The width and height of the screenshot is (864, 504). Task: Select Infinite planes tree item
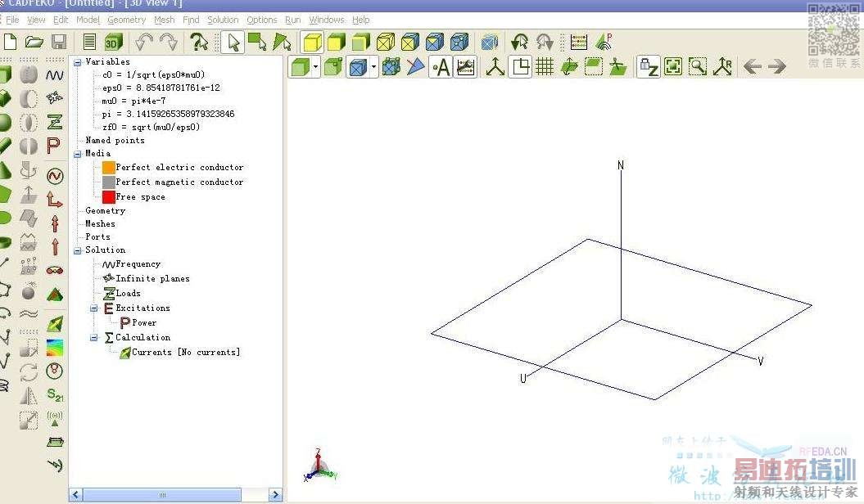click(x=152, y=279)
